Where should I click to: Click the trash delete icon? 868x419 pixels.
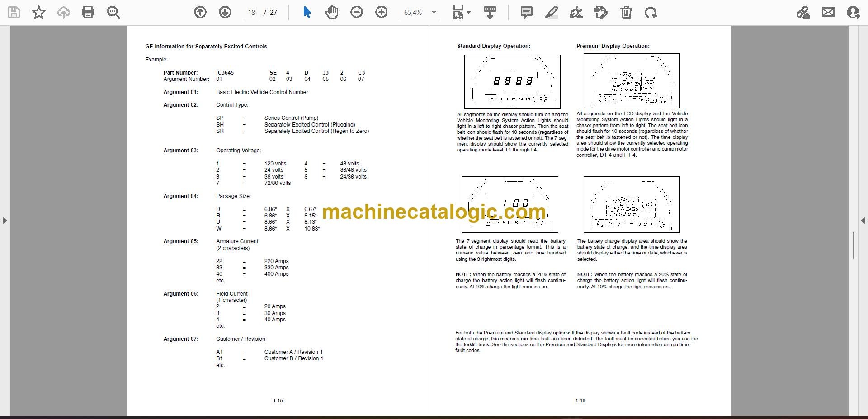pos(626,12)
